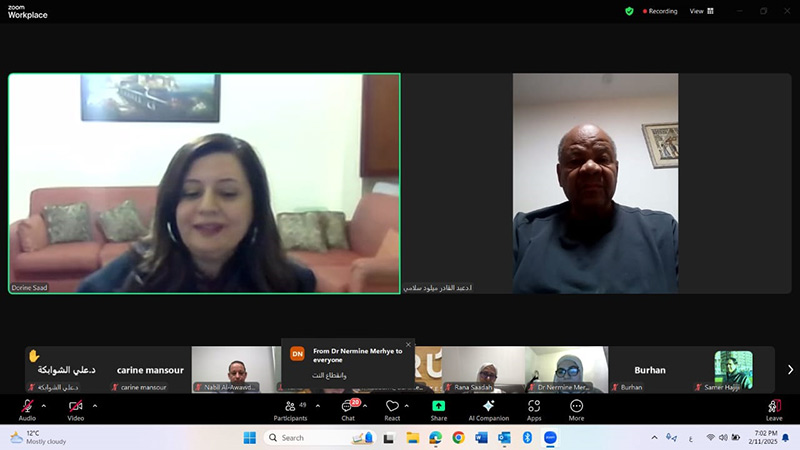Select Samer Hajjar's video thumbnail

click(733, 368)
